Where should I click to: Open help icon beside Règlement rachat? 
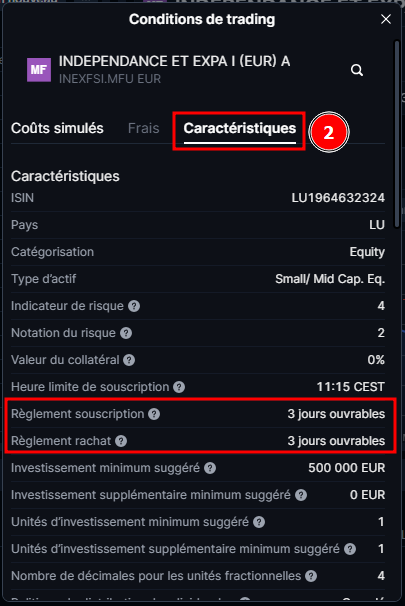click(x=121, y=441)
